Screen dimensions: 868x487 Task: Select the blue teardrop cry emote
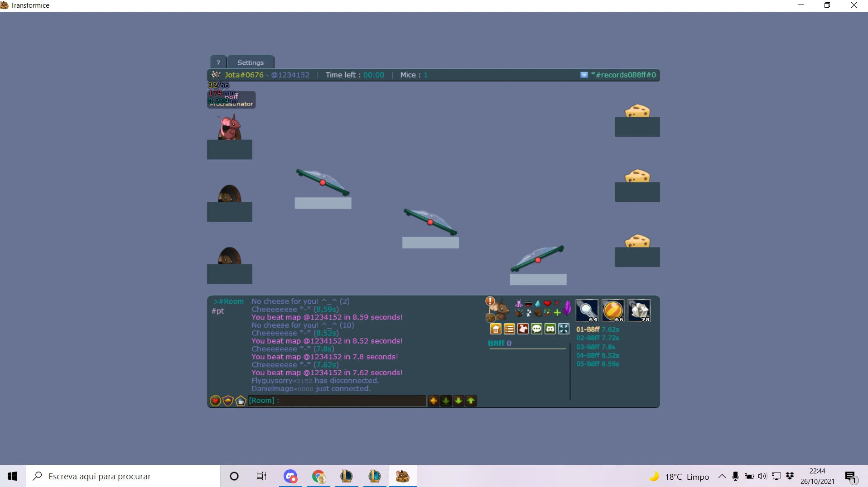coord(538,304)
